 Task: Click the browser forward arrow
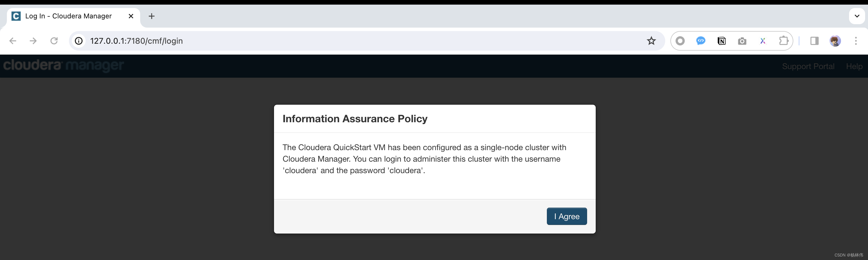[x=33, y=41]
